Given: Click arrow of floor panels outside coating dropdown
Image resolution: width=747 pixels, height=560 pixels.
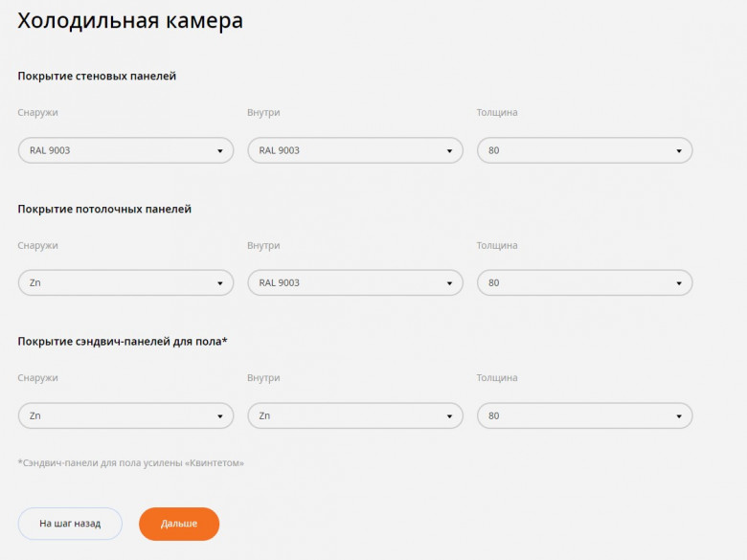Looking at the screenshot, I should pos(219,417).
